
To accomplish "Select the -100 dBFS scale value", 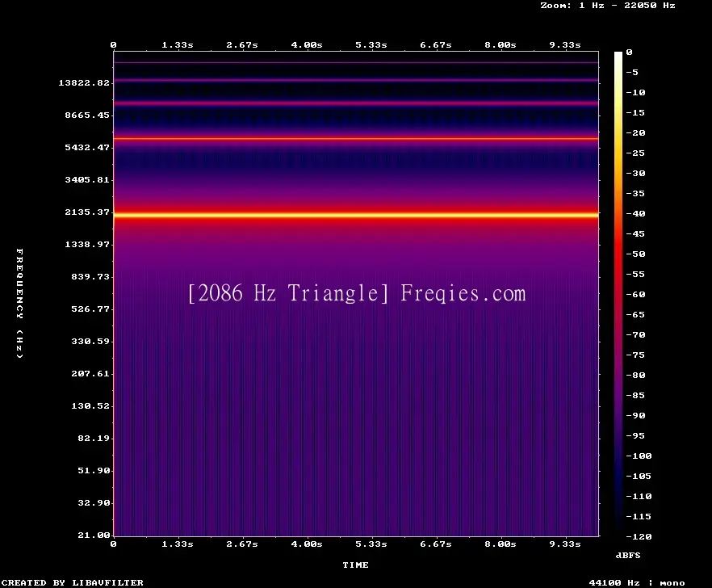I will tap(639, 456).
